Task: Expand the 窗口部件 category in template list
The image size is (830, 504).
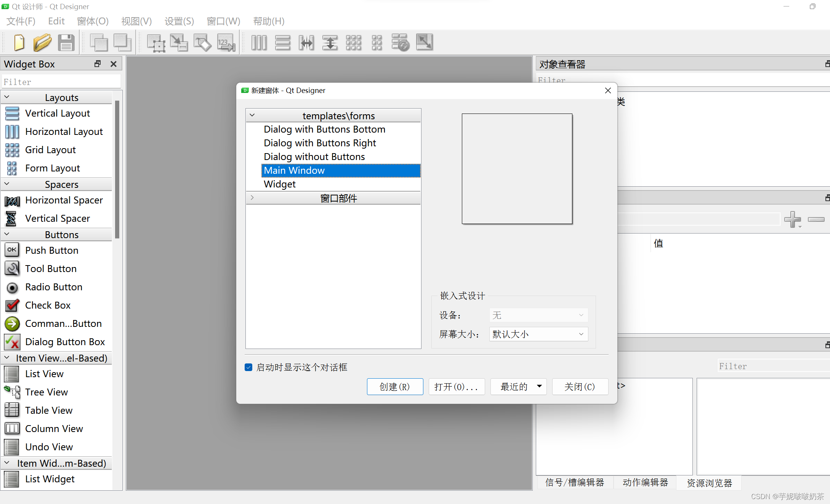Action: (252, 198)
